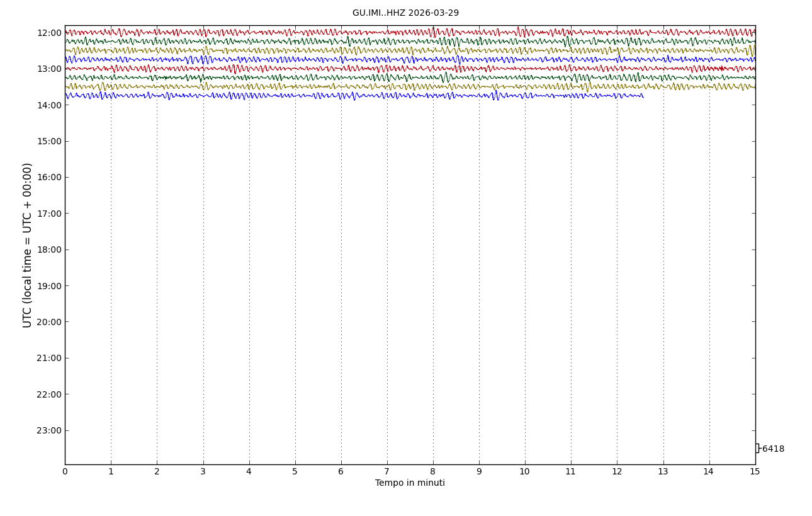Click the 15 minute tick on x-axis

(755, 472)
